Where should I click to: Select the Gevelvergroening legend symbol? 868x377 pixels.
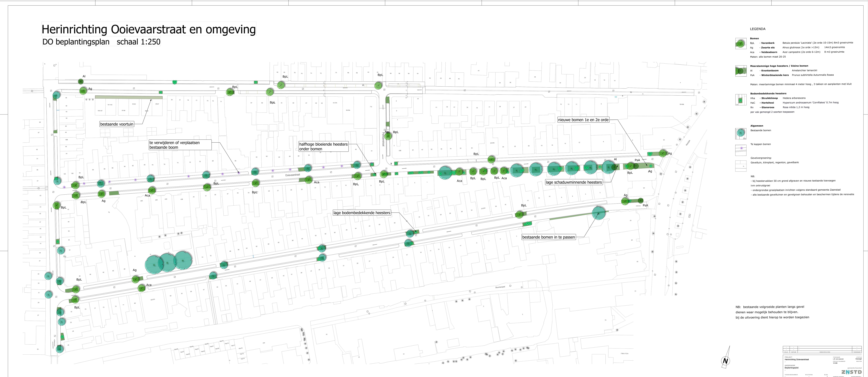[x=741, y=166]
